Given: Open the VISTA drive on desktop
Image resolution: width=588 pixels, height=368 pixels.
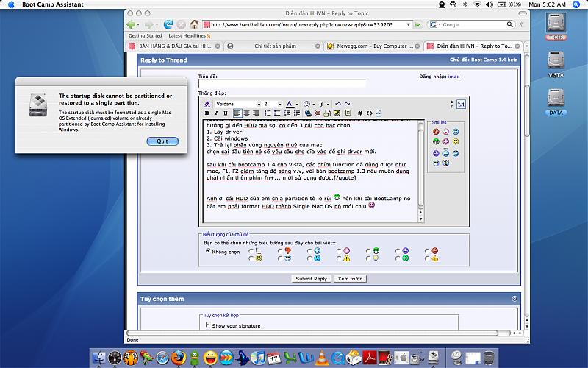Looking at the screenshot, I should click(x=556, y=62).
